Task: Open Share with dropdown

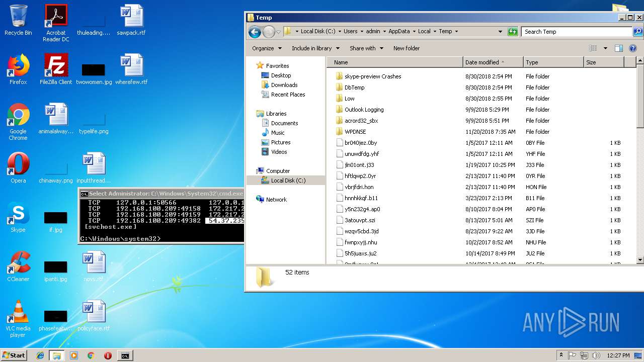Action: click(x=366, y=48)
